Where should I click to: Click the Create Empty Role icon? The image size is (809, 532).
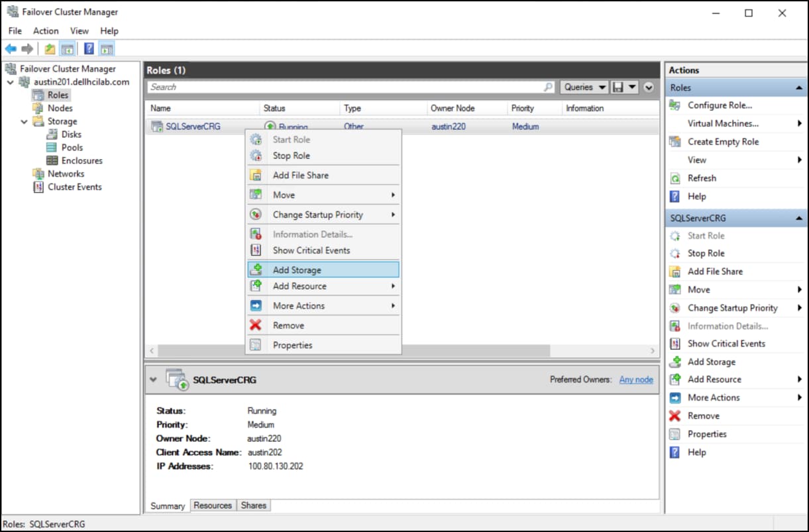point(675,142)
